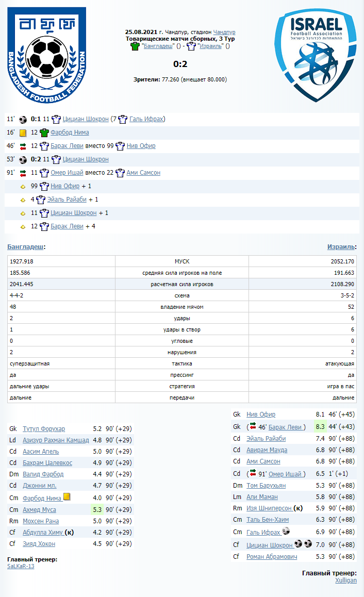Select Ахмед Муса in Bangladesh lineup
The height and width of the screenshot is (597, 364).
tap(39, 510)
